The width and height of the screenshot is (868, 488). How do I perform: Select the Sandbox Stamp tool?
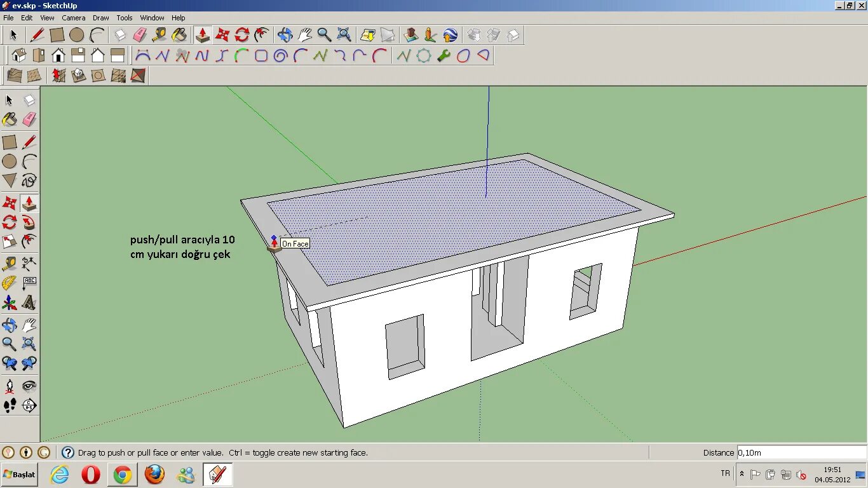coord(78,76)
